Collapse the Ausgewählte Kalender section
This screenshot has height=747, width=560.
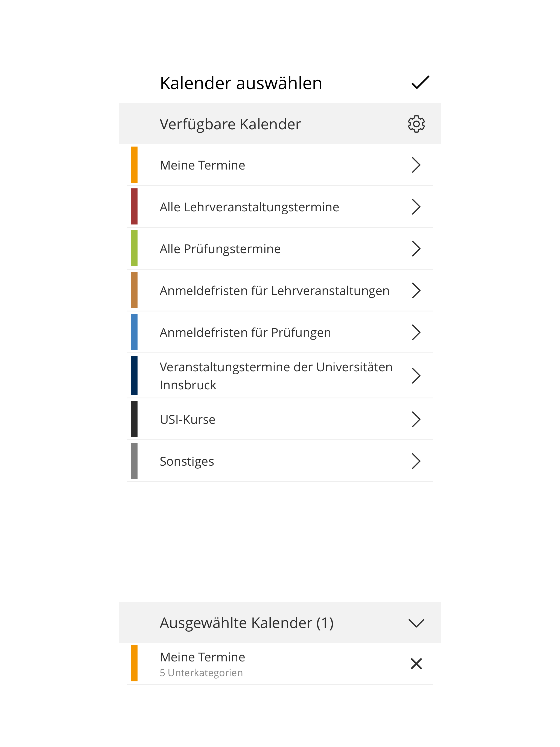point(416,623)
